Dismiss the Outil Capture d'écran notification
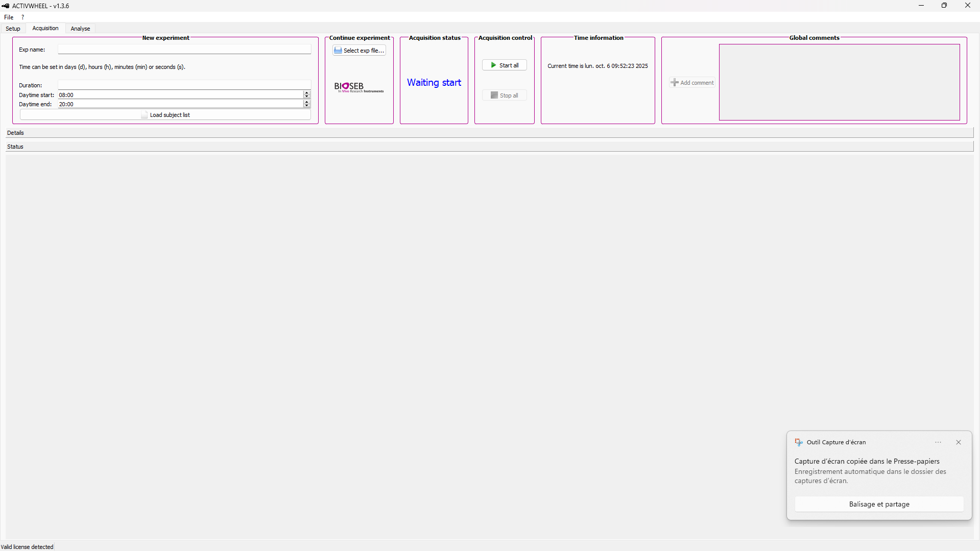Screen dimensions: 980x551 tap(959, 442)
